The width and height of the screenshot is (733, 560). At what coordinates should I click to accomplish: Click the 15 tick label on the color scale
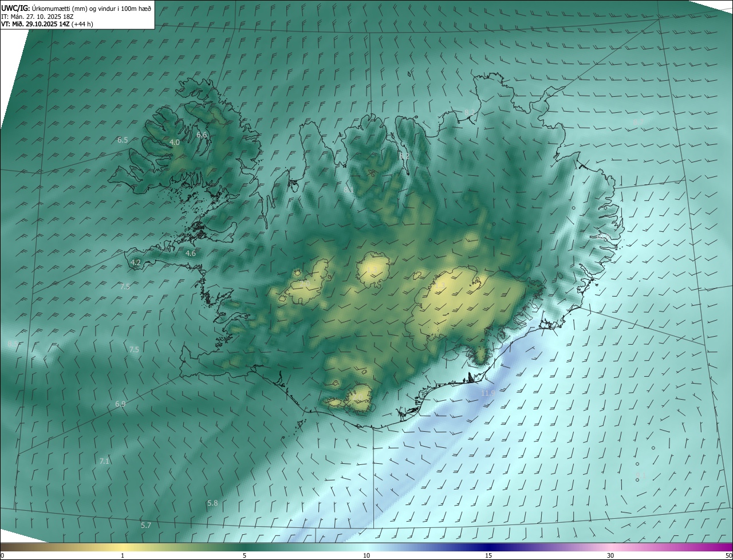click(488, 556)
